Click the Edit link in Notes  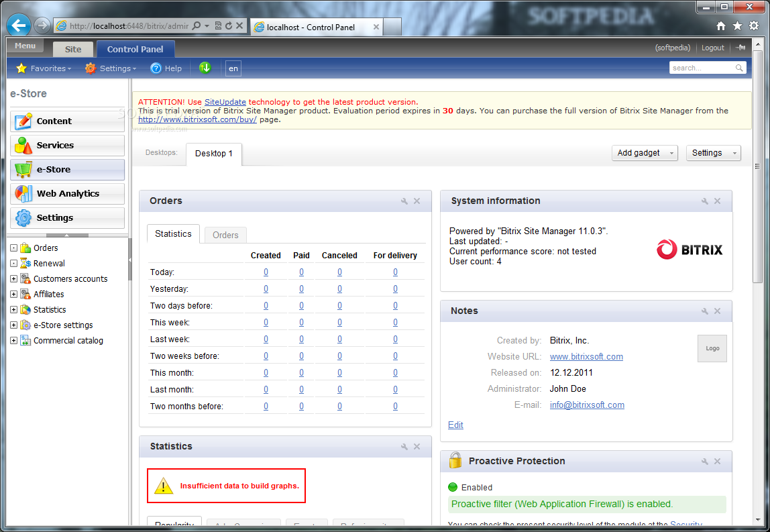pyautogui.click(x=455, y=425)
